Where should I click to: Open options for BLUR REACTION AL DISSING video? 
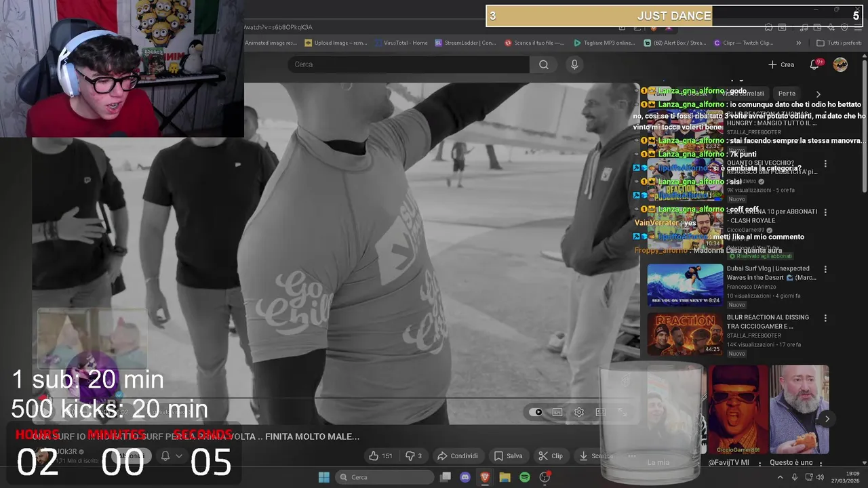point(825,318)
